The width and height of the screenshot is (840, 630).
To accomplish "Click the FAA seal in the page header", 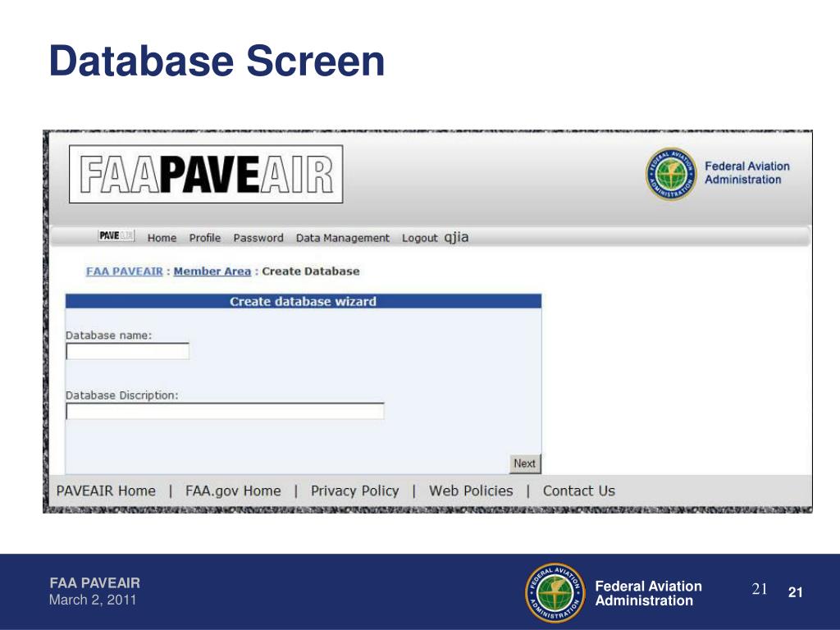I will (671, 174).
